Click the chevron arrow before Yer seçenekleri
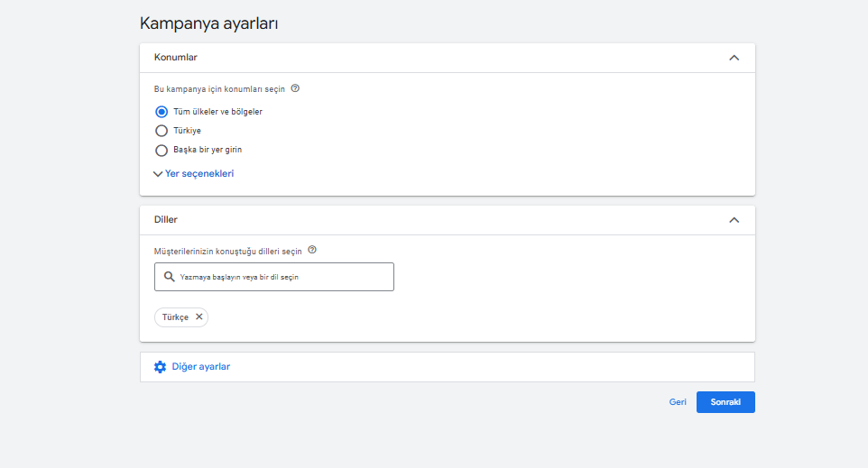This screenshot has width=868, height=468. tap(158, 174)
